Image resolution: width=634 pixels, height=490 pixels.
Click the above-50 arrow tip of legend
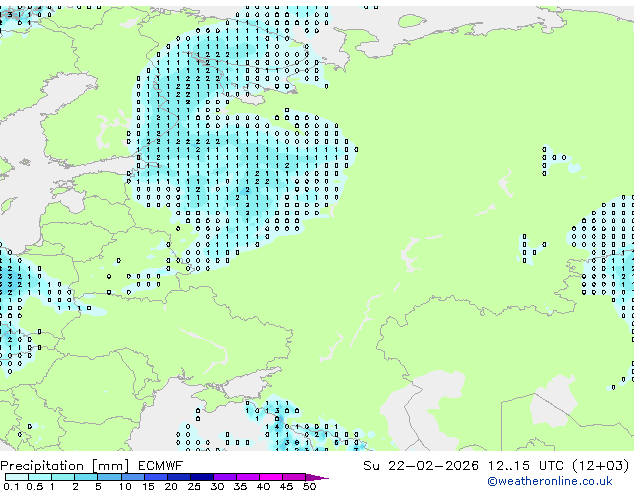click(317, 477)
